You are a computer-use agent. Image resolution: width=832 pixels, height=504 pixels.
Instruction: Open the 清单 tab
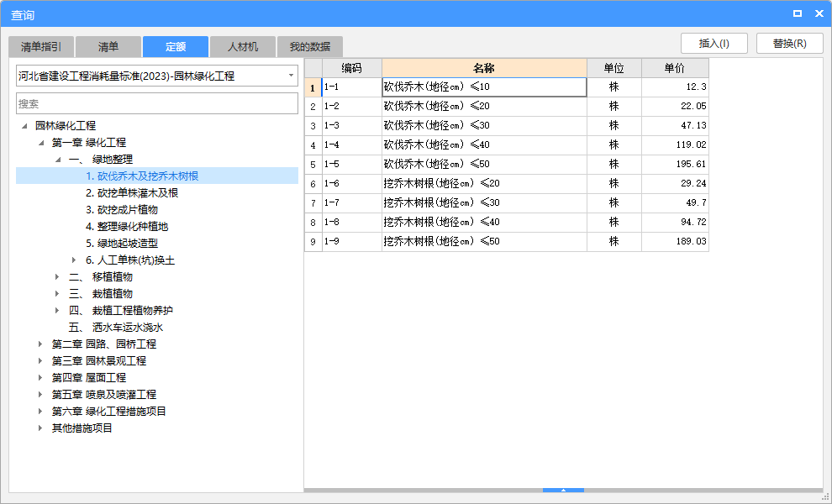[108, 47]
